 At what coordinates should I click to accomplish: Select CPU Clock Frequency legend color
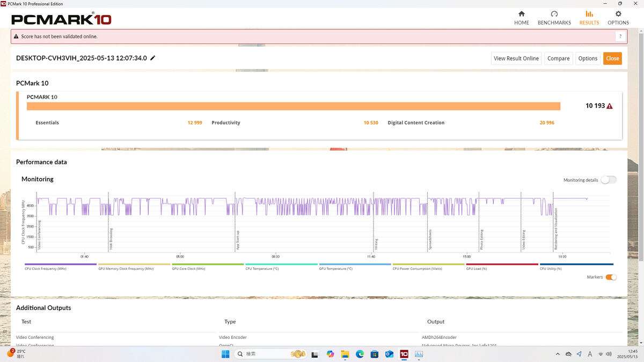[61, 264]
